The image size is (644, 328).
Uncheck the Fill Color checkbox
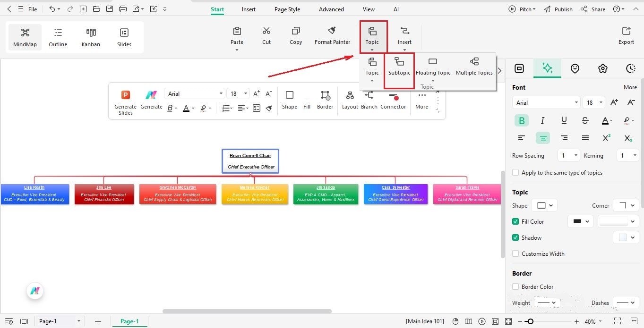tap(515, 221)
